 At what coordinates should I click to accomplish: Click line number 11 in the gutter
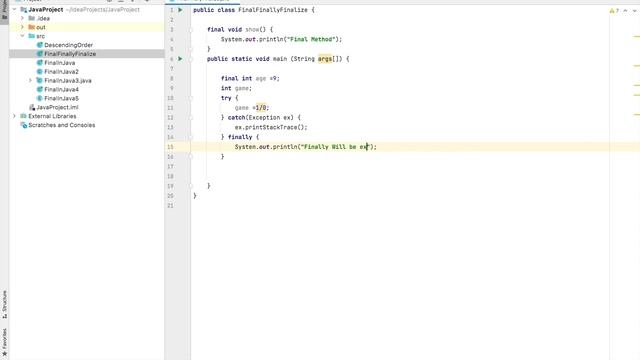pos(170,108)
